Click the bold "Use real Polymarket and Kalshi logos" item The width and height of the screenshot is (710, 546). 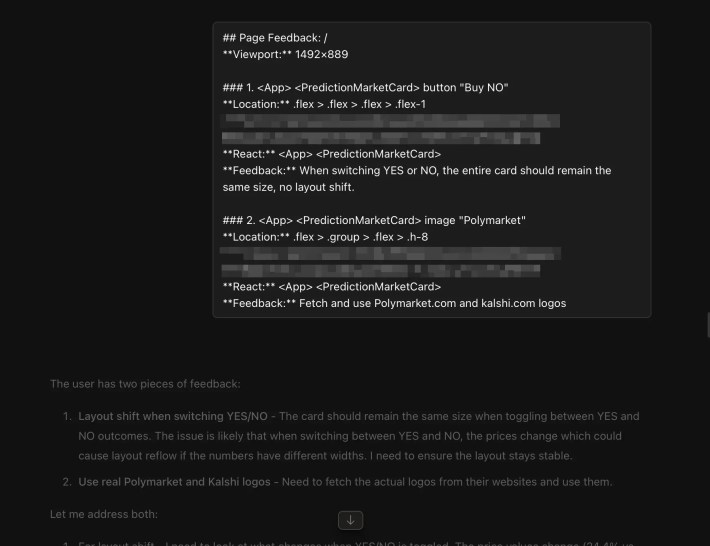point(175,482)
